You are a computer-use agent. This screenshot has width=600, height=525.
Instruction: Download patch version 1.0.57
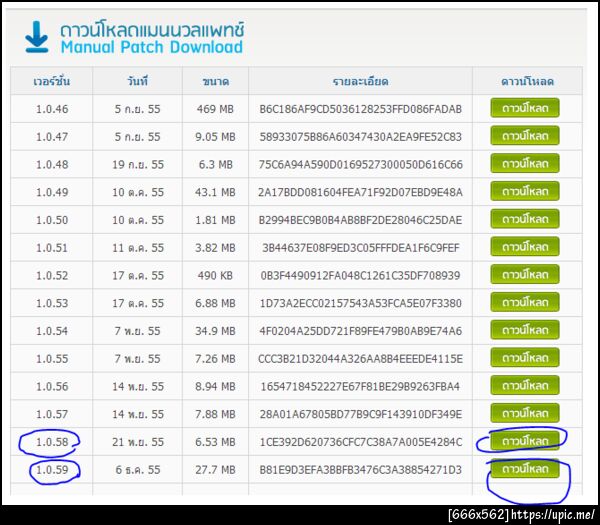[x=525, y=413]
